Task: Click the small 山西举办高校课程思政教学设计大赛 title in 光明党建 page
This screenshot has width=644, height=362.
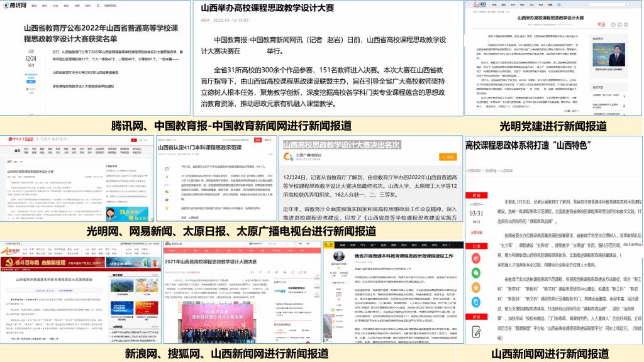Action: pyautogui.click(x=550, y=18)
